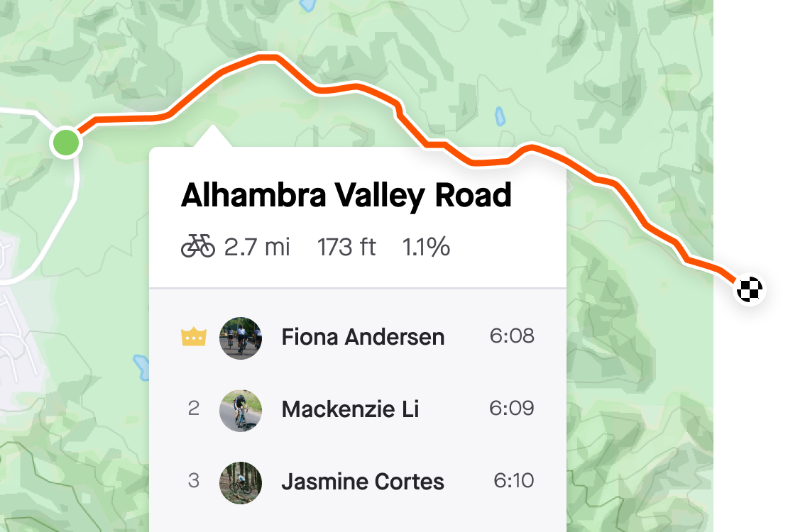The height and width of the screenshot is (532, 788).
Task: Click the bicycle activity type icon
Action: tap(198, 247)
